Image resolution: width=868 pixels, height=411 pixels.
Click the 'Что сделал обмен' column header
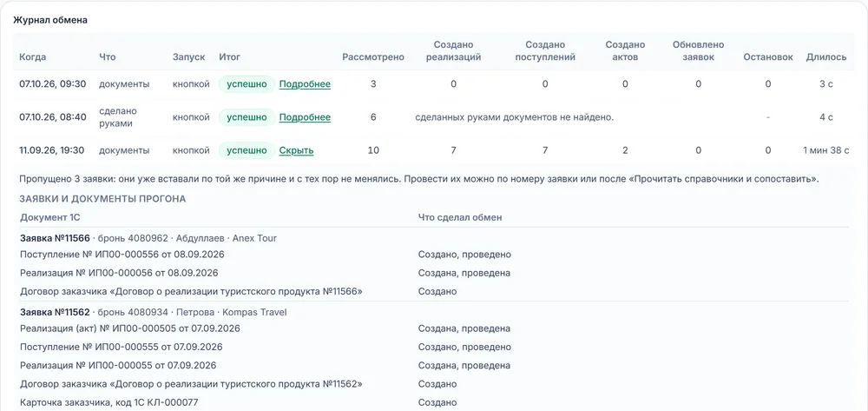coord(459,218)
